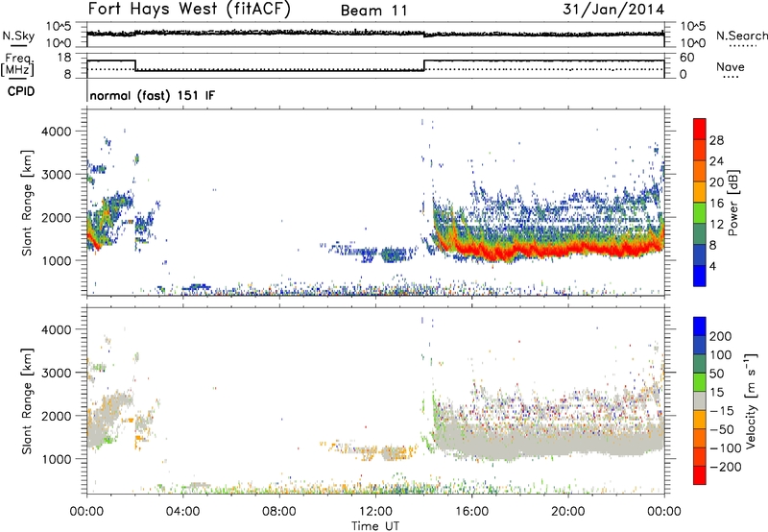The image size is (768, 532).
Task: Click 'Slant Range [km]' label of power panel
Action: point(27,203)
